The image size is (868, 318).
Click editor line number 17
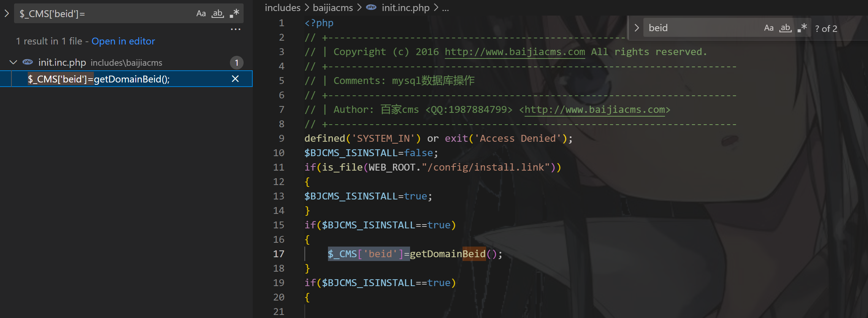click(x=279, y=254)
